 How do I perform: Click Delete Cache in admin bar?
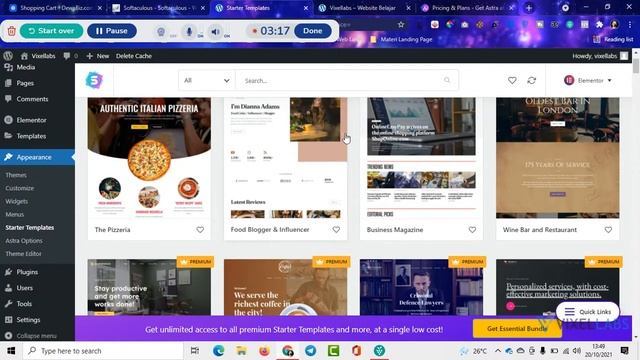(133, 56)
